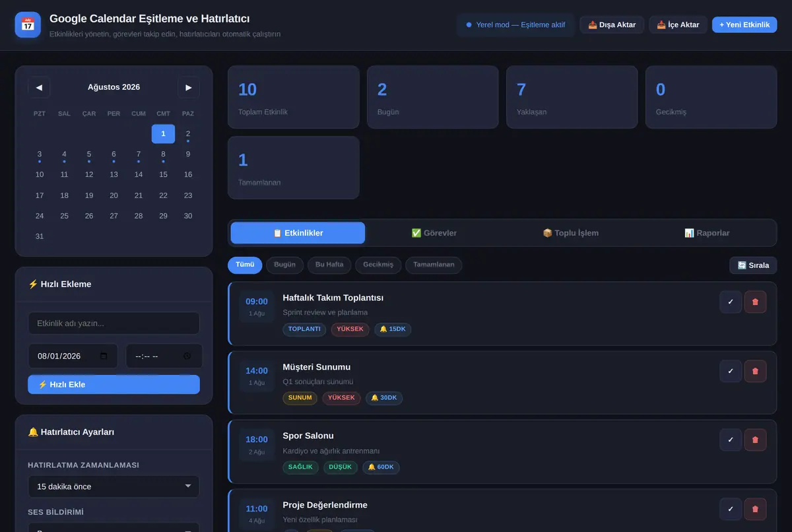This screenshot has height=532, width=792.
Task: Focus the Etkinlik adı input field
Action: click(114, 323)
